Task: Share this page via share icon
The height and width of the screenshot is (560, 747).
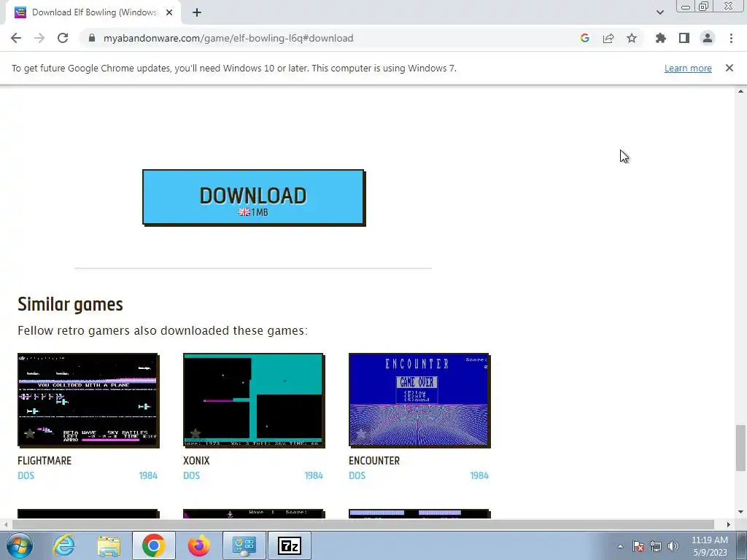Action: tap(608, 38)
